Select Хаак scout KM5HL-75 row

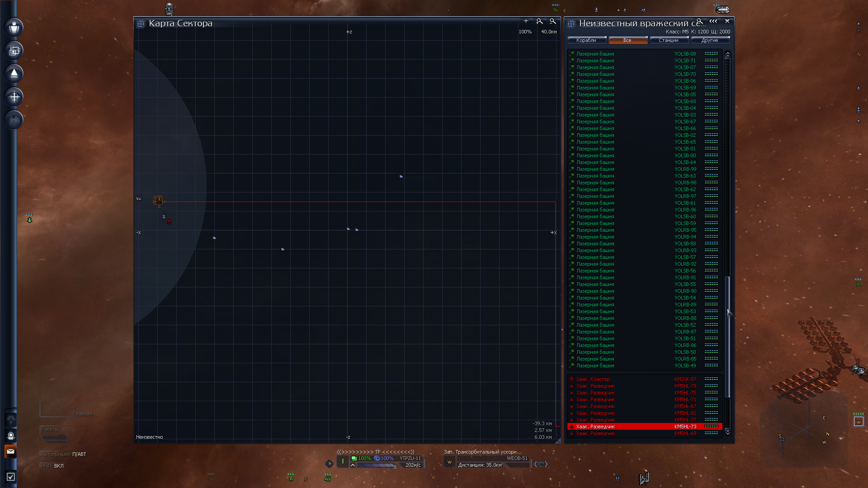click(x=644, y=393)
